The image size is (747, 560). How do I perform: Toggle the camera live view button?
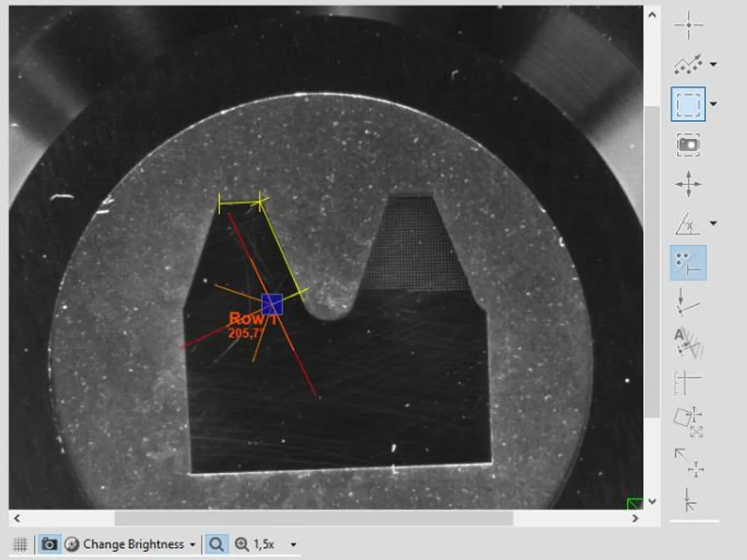(49, 544)
